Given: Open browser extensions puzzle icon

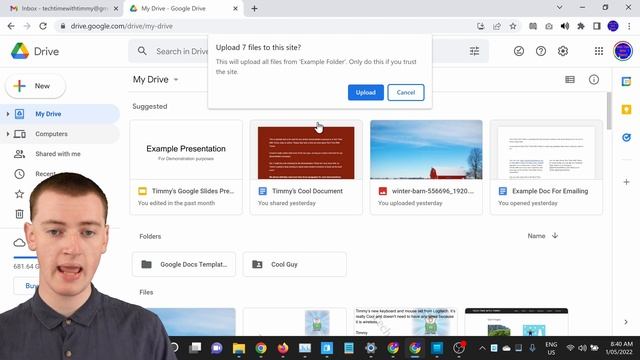Looking at the screenshot, I should [x=581, y=26].
